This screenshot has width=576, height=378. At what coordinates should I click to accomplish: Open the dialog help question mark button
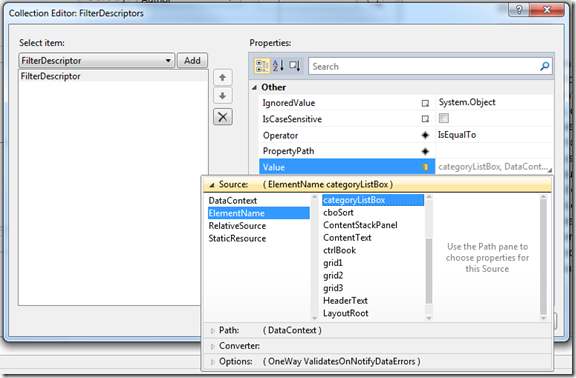(x=519, y=10)
